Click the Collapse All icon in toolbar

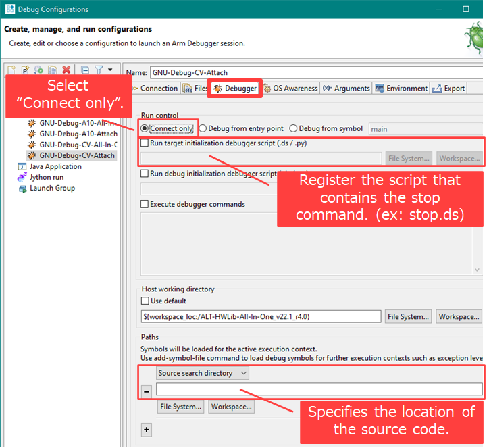[x=85, y=70]
